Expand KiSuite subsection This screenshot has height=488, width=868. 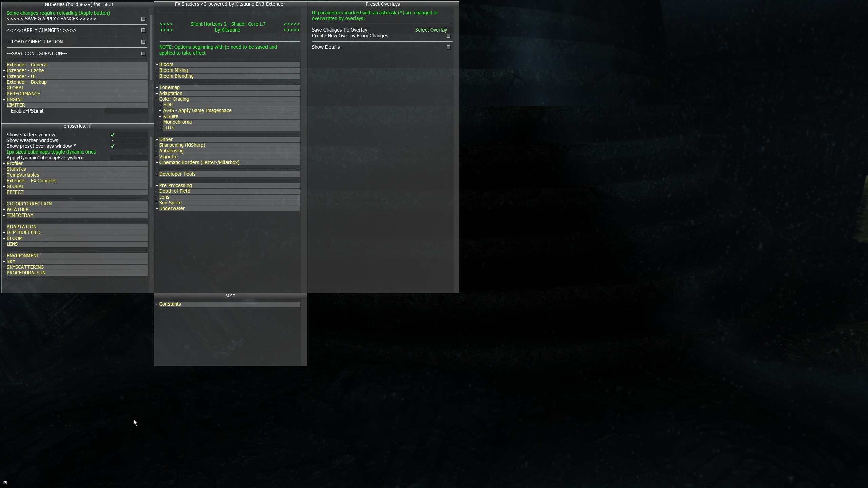pyautogui.click(x=230, y=116)
